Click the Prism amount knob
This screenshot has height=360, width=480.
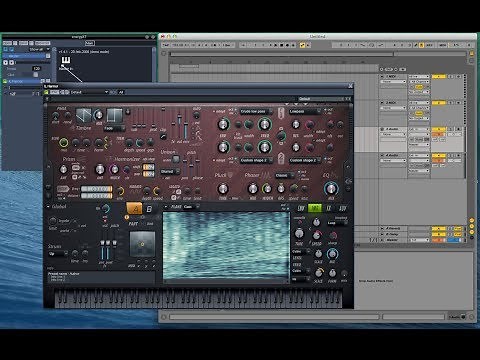(63, 169)
